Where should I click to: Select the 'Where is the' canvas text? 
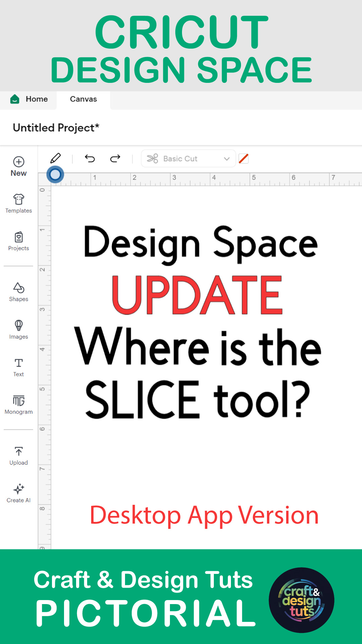[x=198, y=346]
